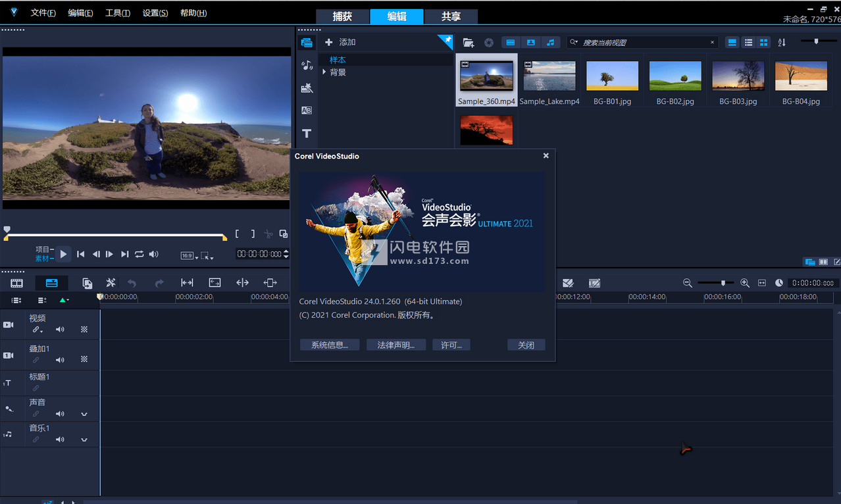841x504 pixels.
Task: Open the green chapter marker dropdown
Action: pos(64,300)
